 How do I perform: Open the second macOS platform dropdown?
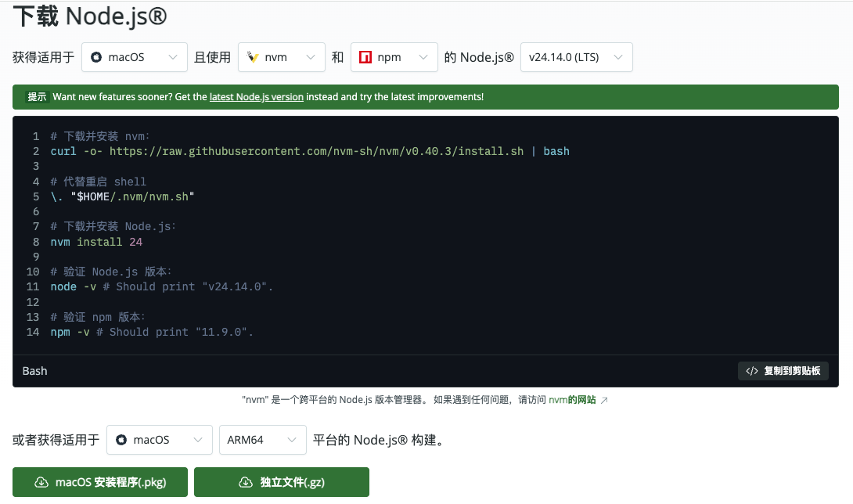click(159, 440)
